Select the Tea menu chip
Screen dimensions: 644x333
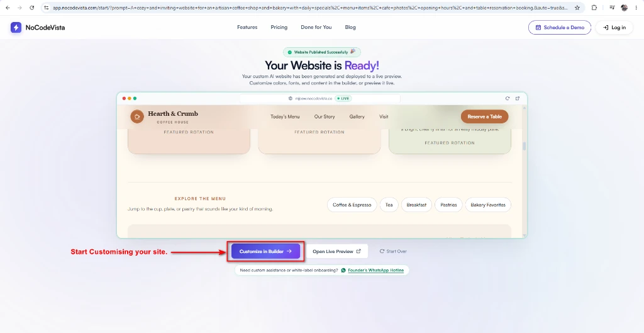coord(389,205)
